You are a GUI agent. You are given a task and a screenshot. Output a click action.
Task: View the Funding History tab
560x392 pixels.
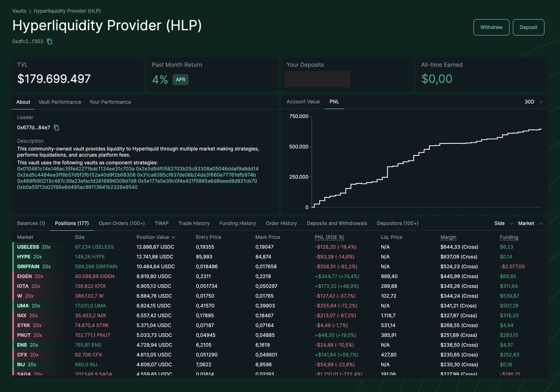click(x=238, y=223)
